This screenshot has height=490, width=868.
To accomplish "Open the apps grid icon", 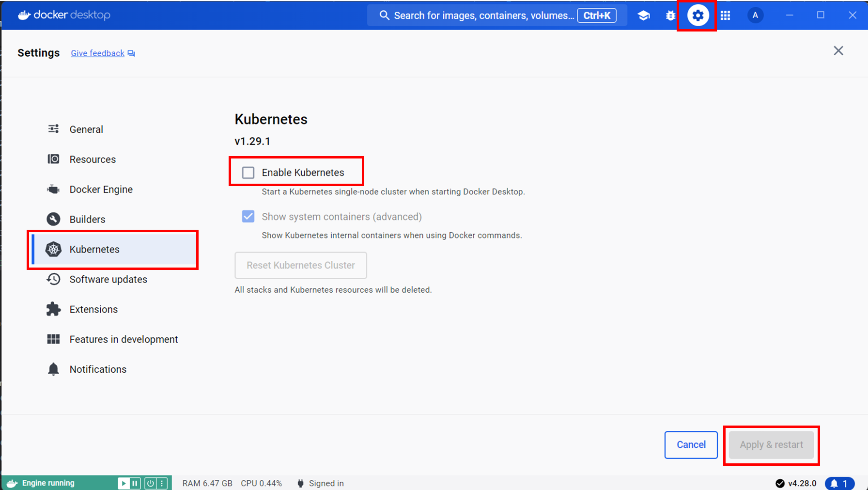I will click(x=725, y=16).
